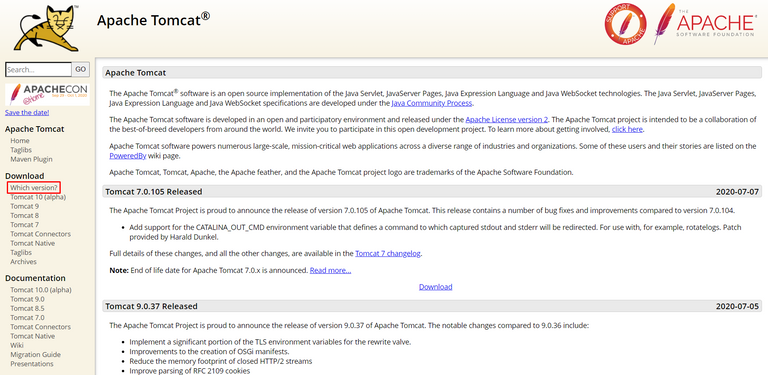This screenshot has width=768, height=375.
Task: Open Taglibs under Apache Tomcat section
Action: pyautogui.click(x=21, y=150)
